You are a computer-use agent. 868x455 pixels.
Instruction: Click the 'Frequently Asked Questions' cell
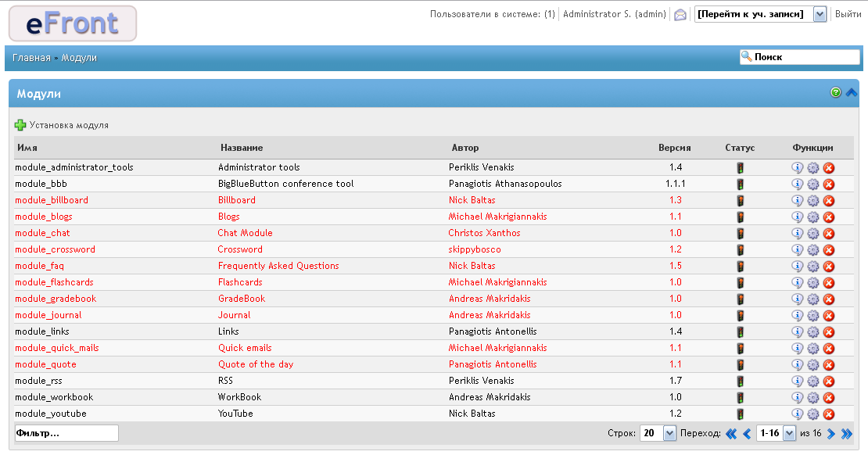pos(278,266)
